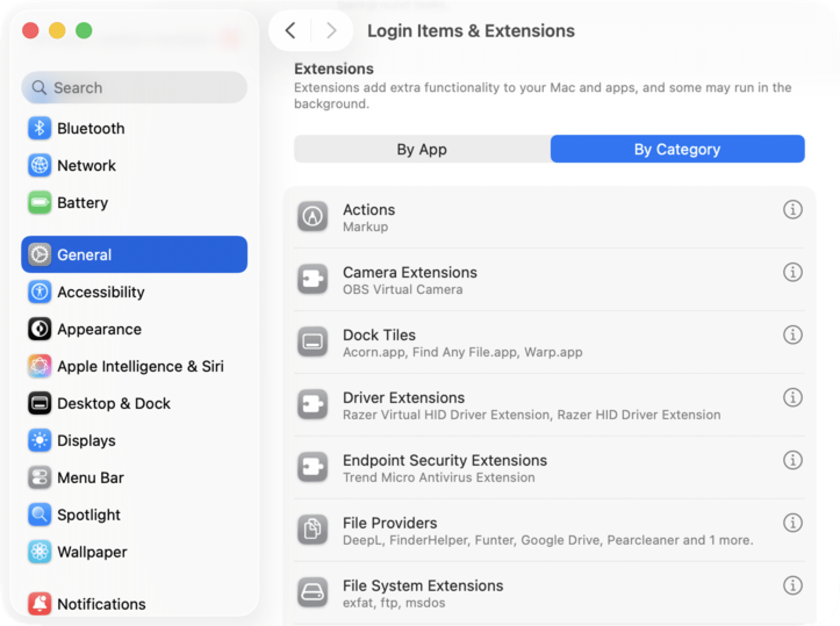Close the System Settings window
Viewport: 840px width, 626px height.
[x=30, y=30]
